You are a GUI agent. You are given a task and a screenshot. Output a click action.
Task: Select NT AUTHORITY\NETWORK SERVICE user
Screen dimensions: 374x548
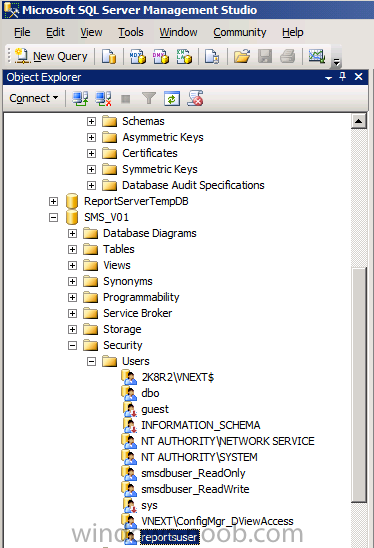click(x=228, y=441)
